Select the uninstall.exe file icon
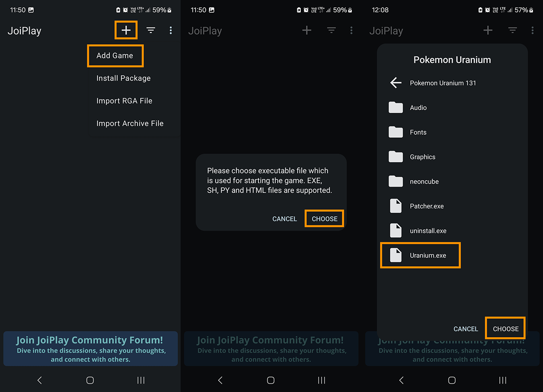Image resolution: width=543 pixels, height=392 pixels. (395, 231)
